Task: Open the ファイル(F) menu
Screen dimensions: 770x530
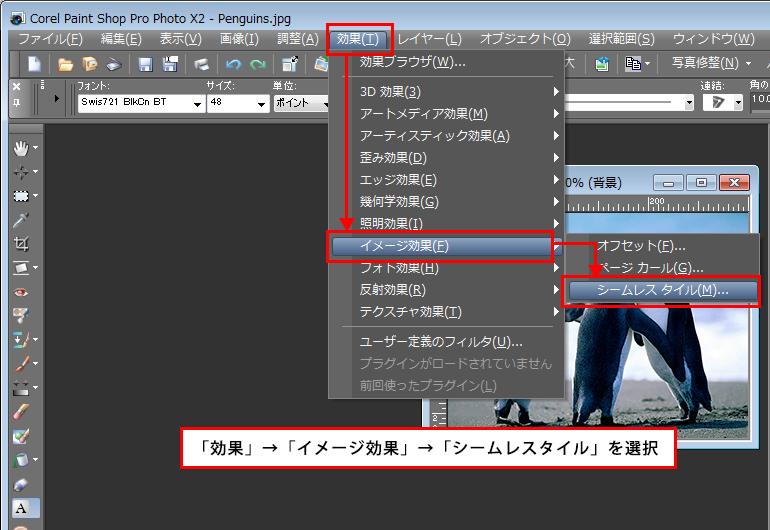Action: pos(51,39)
